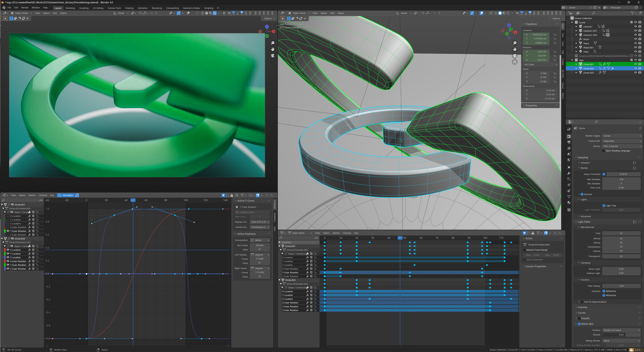Click Shutter value slider
Viewport: 644px width, 352px height.
[x=621, y=335]
